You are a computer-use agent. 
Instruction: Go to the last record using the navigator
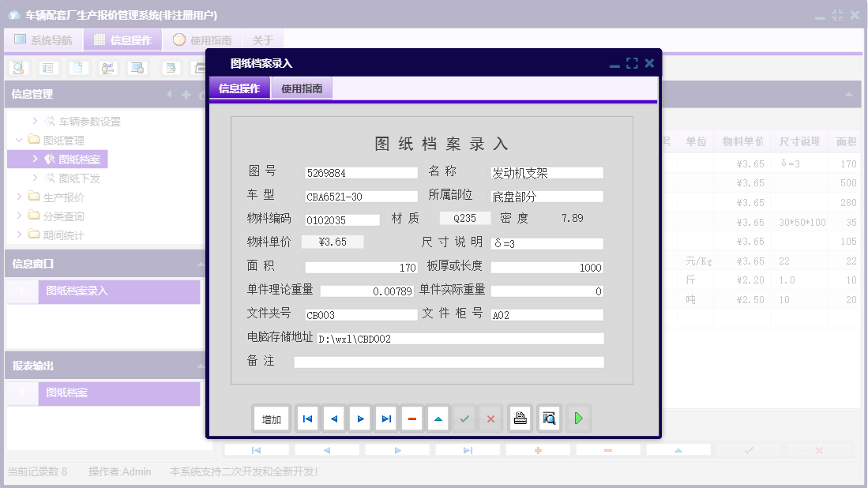(386, 419)
